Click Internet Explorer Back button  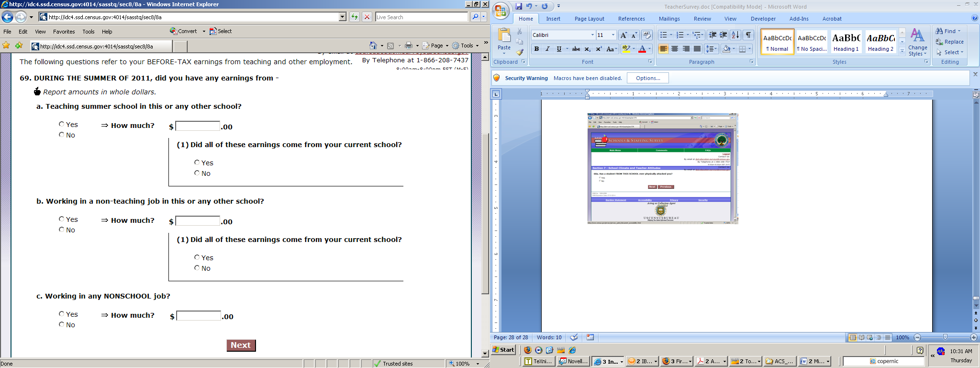(7, 17)
